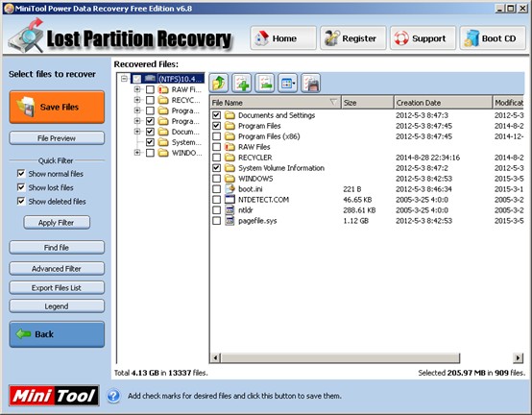
Task: Uncheck Program Files in file list
Action: [x=216, y=126]
